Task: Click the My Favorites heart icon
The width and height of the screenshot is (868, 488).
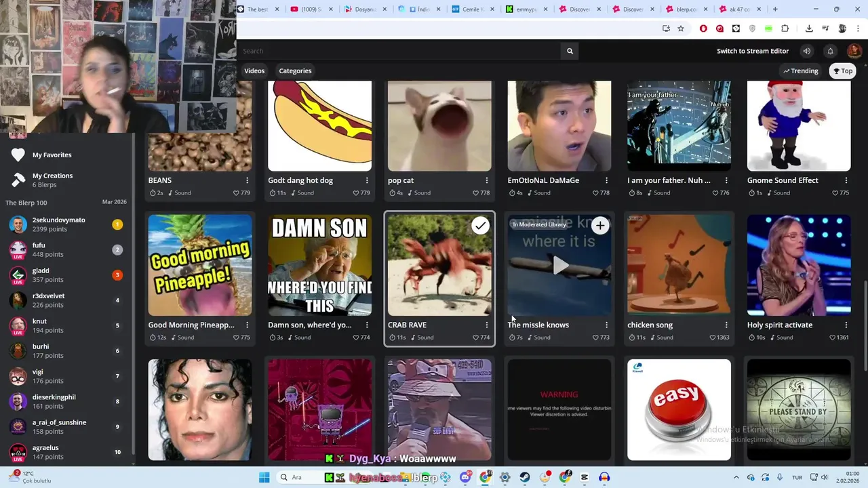Action: click(x=18, y=155)
